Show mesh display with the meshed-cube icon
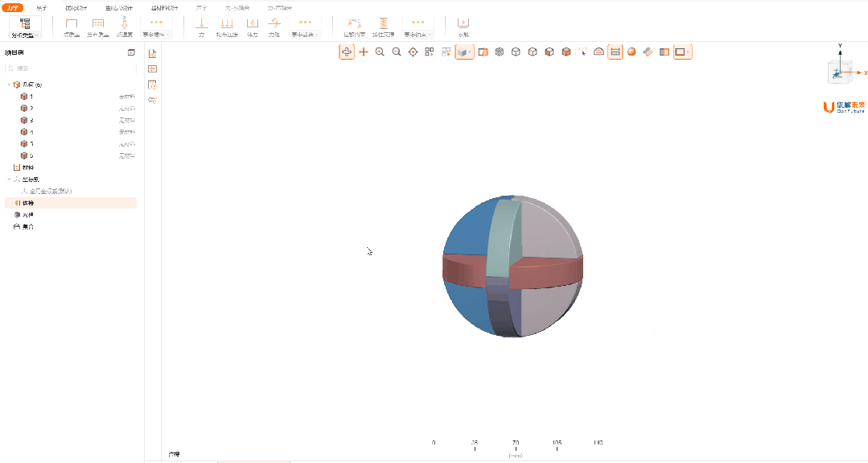The image size is (868, 463). (500, 52)
